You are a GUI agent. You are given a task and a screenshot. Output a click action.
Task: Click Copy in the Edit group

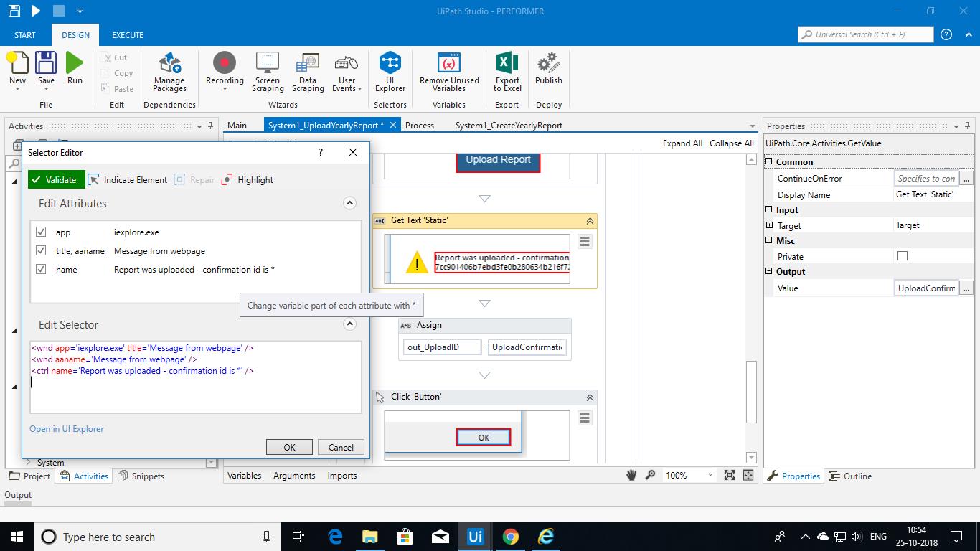click(x=117, y=73)
